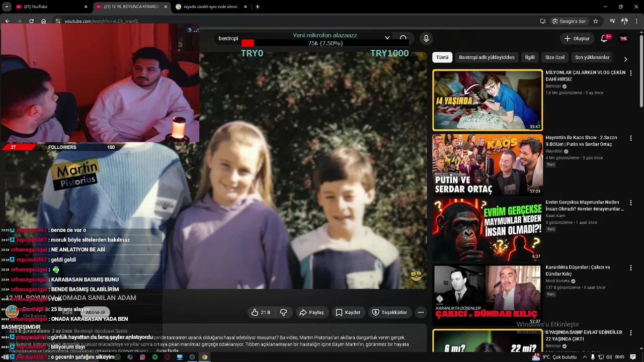
Task: Close the (21) YouTube tab
Action: (86, 7)
